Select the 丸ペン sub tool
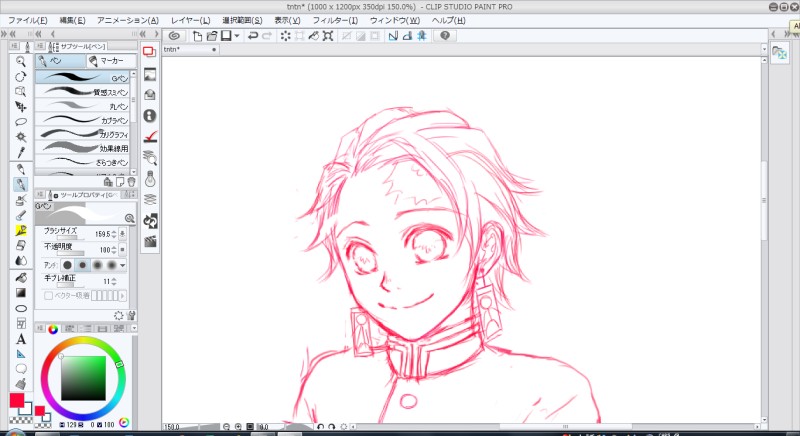This screenshot has height=436, width=800. pyautogui.click(x=82, y=106)
